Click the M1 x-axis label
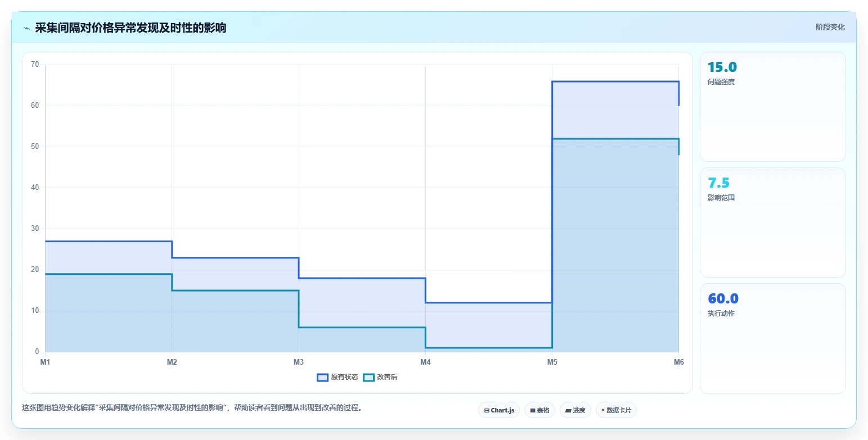The image size is (868, 440). click(45, 362)
